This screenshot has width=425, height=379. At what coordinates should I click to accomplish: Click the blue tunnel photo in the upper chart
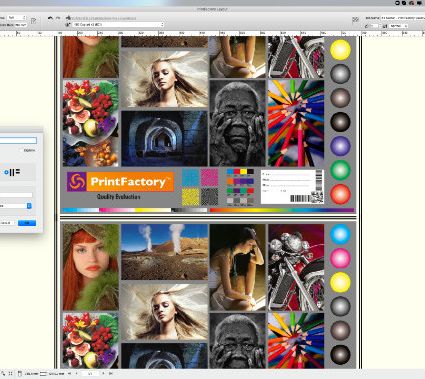(x=164, y=138)
